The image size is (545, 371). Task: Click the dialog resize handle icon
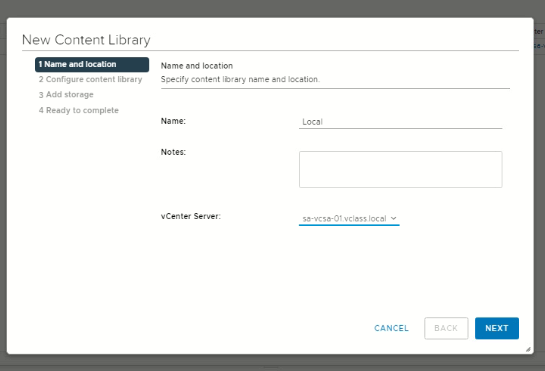(528, 349)
